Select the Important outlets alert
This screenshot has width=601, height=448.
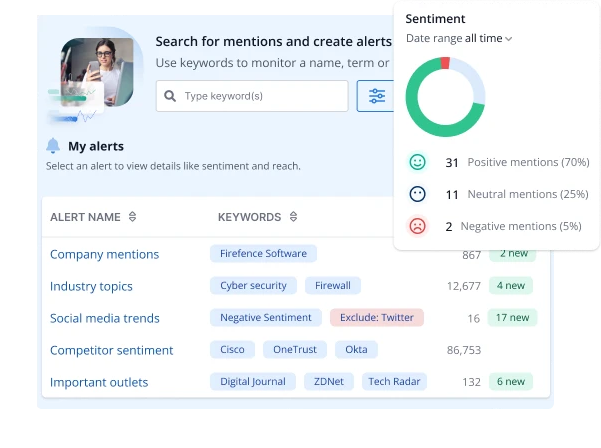pos(99,382)
